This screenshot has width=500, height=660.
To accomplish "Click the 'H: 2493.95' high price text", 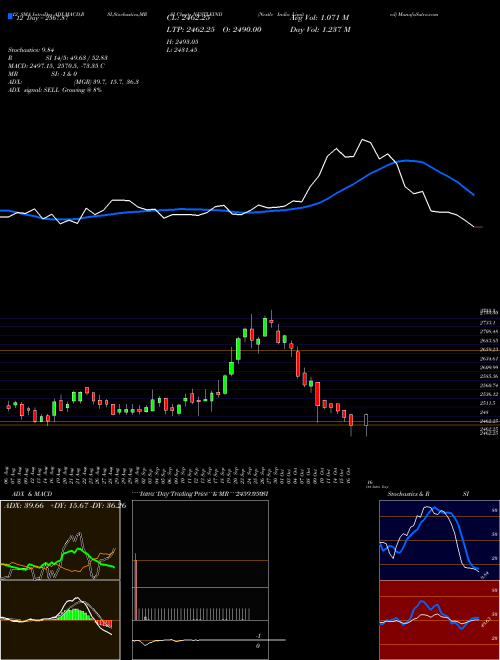I will tap(183, 42).
